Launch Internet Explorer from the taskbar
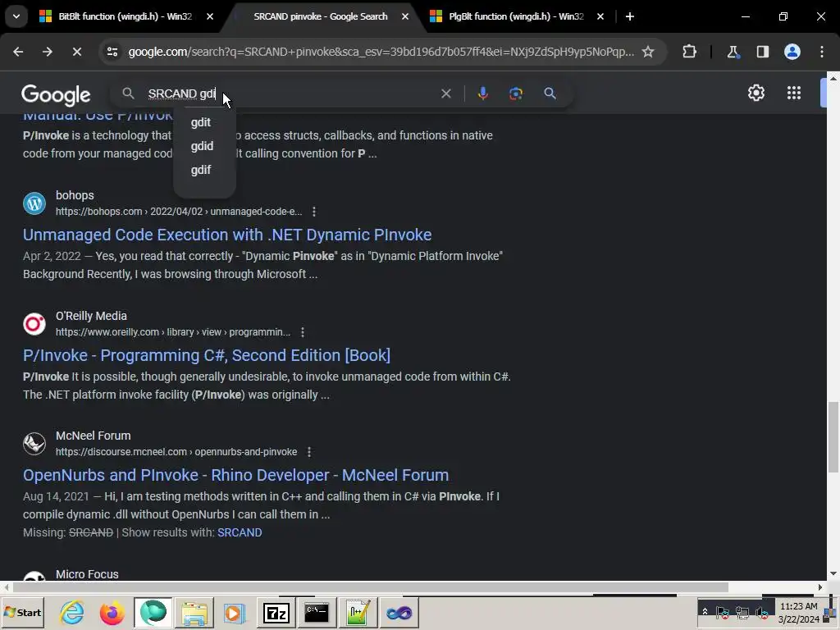 [x=72, y=612]
